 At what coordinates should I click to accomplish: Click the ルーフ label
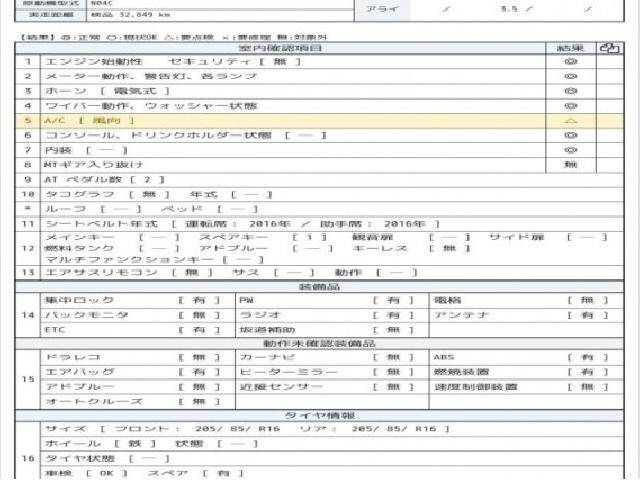[66, 209]
